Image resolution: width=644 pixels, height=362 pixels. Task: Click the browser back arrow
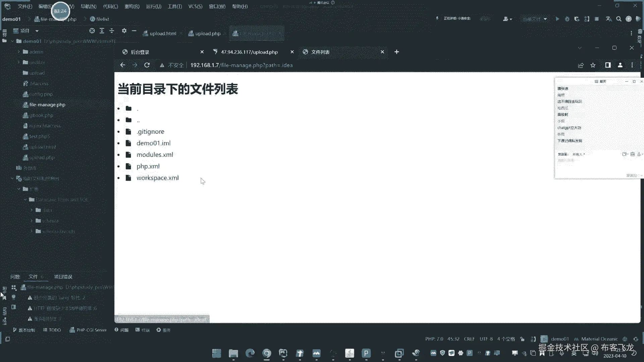(x=123, y=65)
